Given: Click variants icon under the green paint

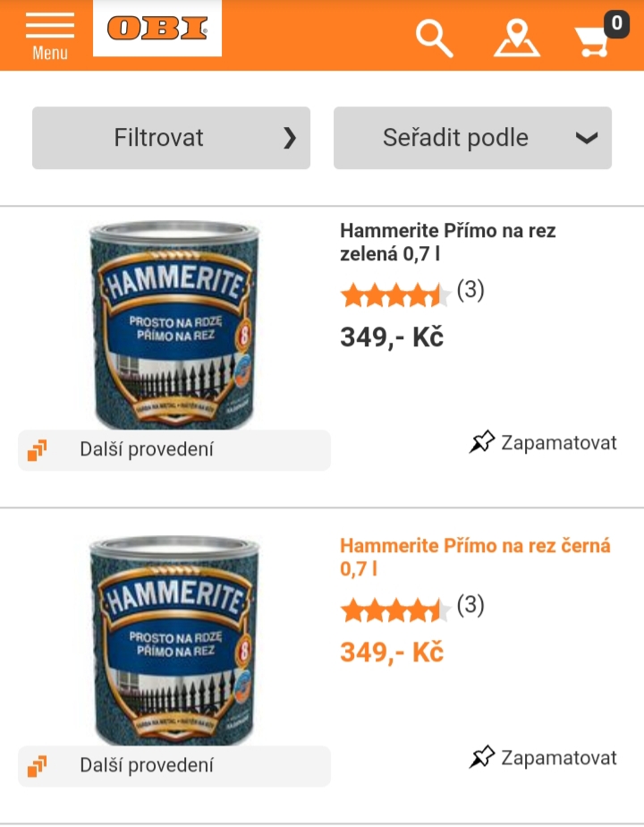Looking at the screenshot, I should pos(38,450).
